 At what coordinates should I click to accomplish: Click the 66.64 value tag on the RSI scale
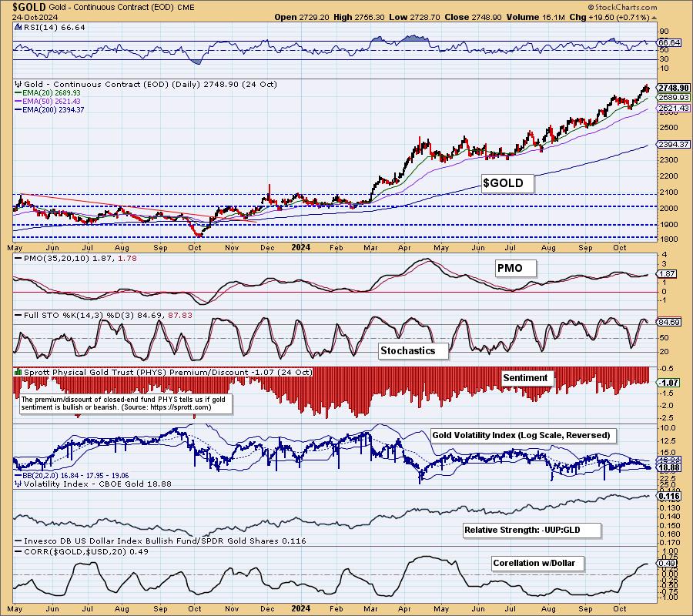(x=669, y=42)
